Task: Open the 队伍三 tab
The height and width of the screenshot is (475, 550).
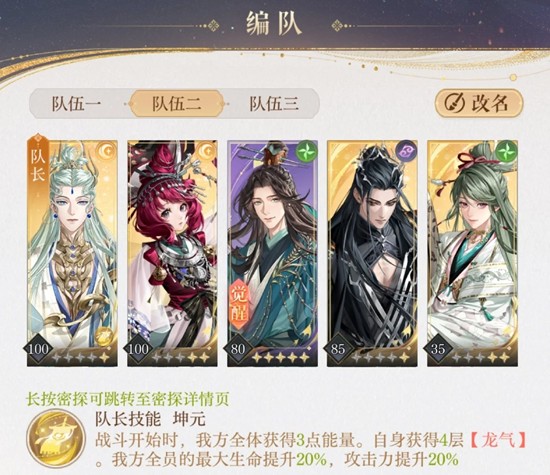Action: [274, 103]
